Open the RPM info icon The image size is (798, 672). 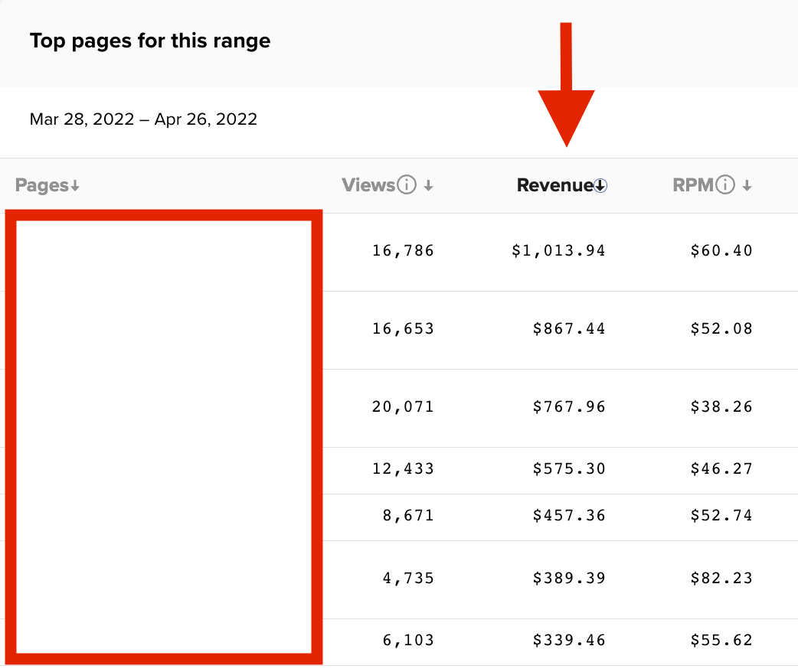tap(725, 184)
